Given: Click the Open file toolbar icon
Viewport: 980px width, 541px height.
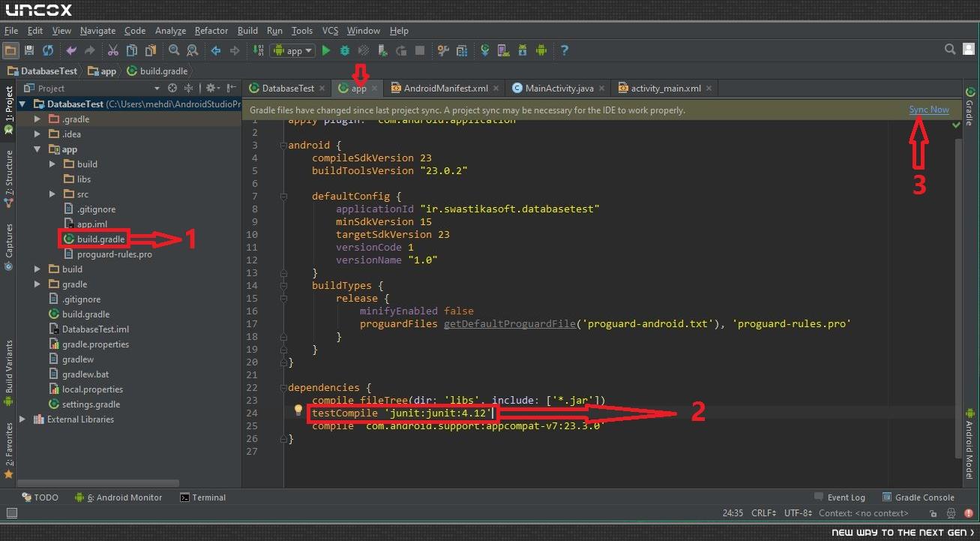Looking at the screenshot, I should (x=10, y=50).
